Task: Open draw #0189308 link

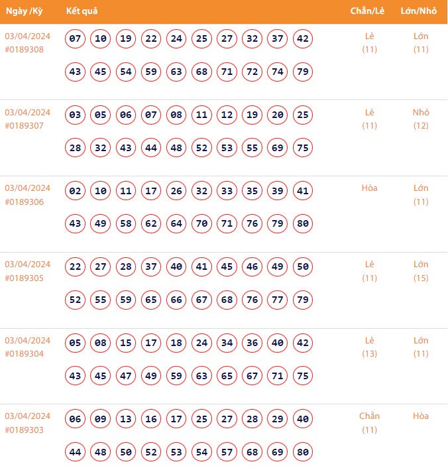Action: [25, 49]
